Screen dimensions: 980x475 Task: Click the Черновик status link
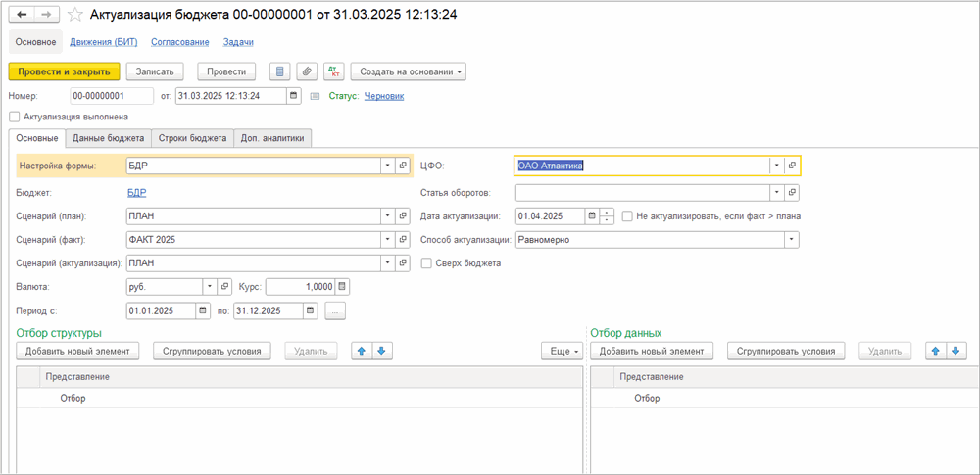click(x=384, y=96)
